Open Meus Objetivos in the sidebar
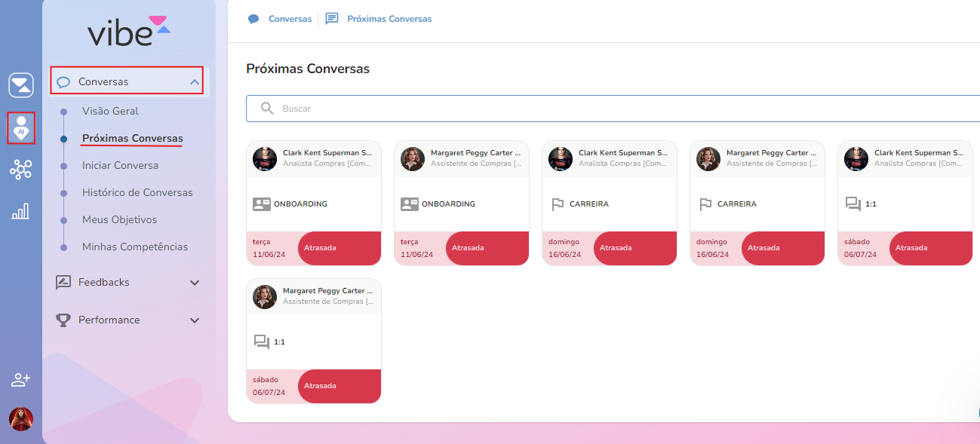 (119, 219)
